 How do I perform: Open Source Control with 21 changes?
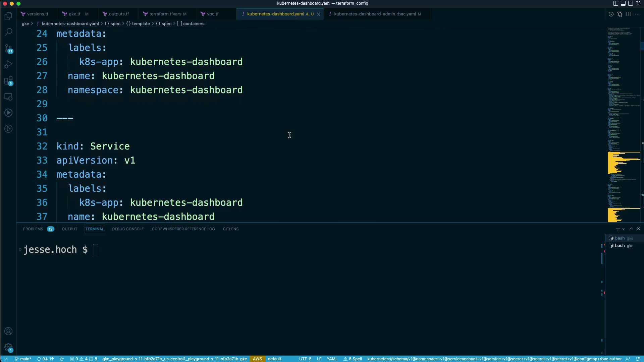click(8, 49)
